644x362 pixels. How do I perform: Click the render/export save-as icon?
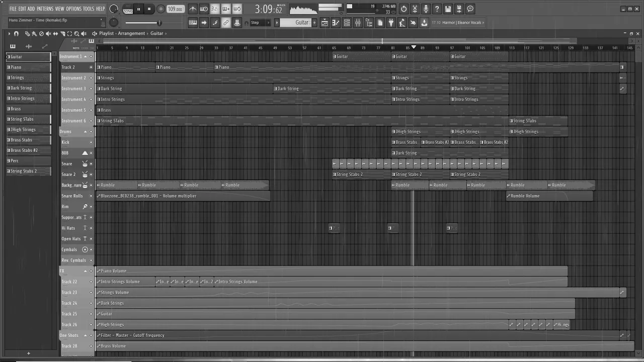click(459, 9)
